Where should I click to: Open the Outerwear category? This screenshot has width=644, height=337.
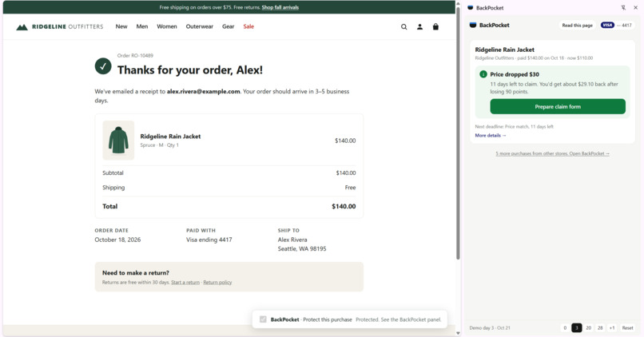click(199, 26)
